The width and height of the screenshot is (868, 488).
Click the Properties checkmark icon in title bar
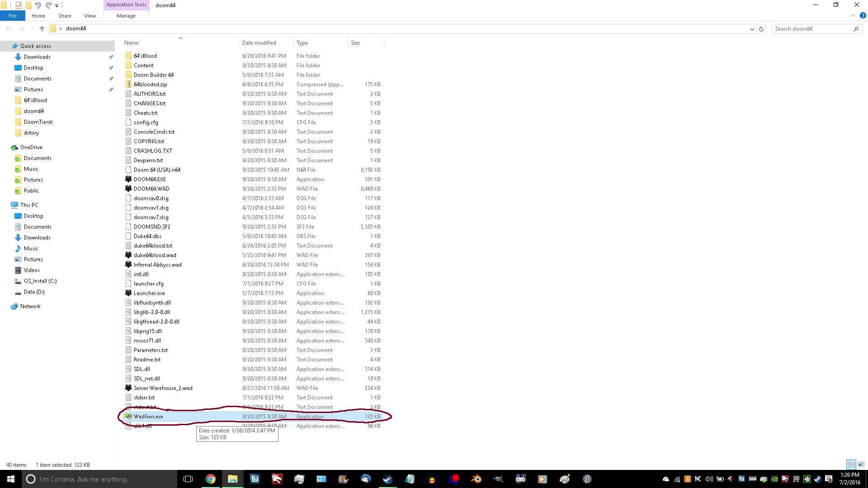pos(19,5)
